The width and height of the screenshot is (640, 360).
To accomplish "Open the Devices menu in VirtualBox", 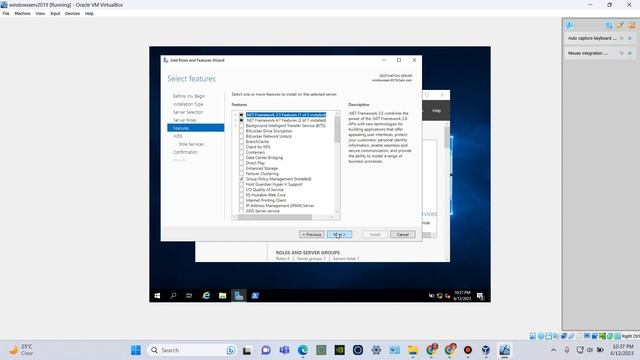I will pos(72,13).
